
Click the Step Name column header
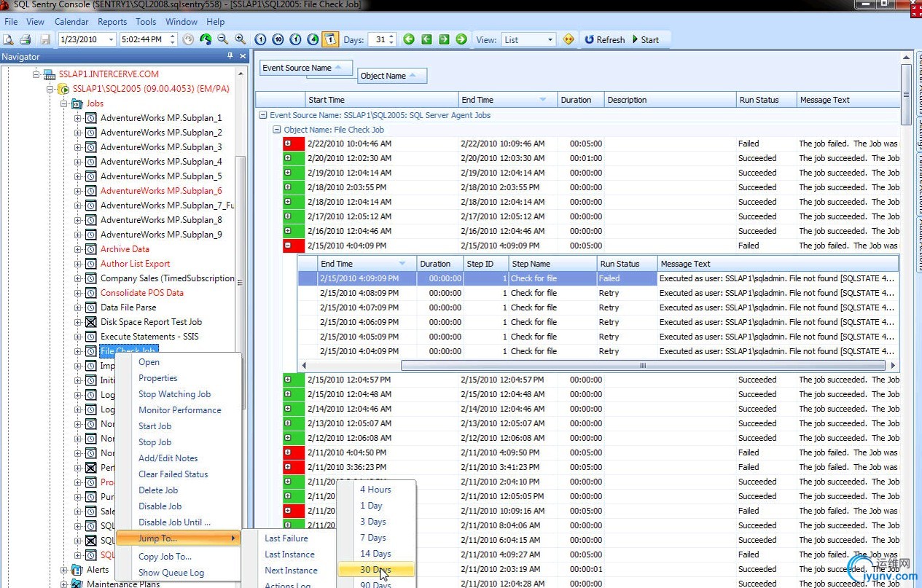point(552,264)
